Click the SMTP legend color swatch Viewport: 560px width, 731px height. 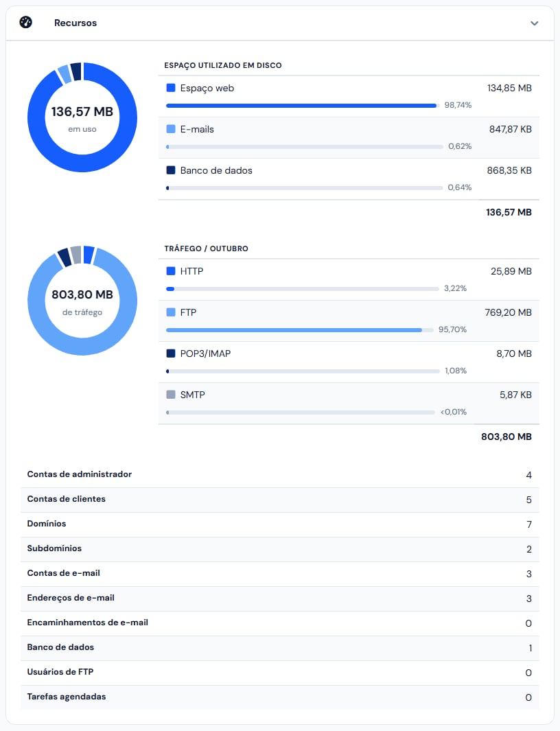coord(171,395)
